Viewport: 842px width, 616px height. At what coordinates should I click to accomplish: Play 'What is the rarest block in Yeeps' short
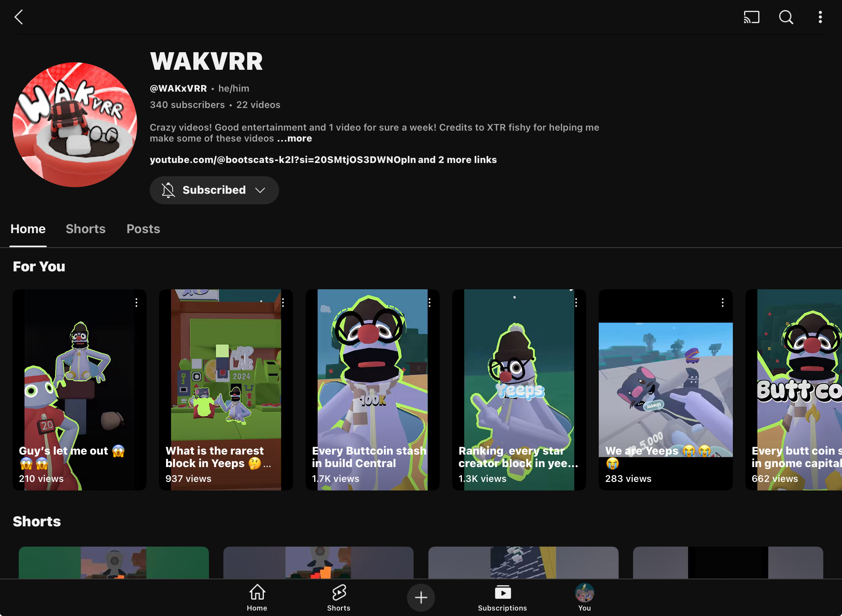(x=226, y=390)
